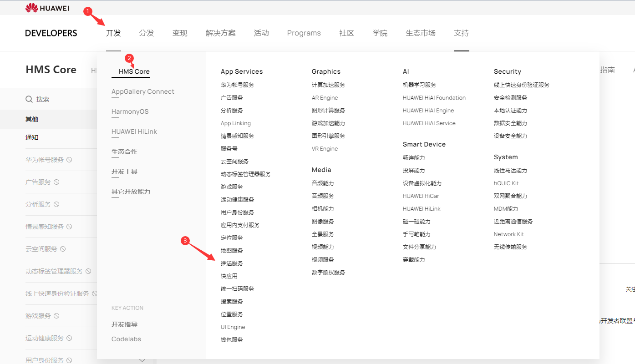Viewport: 635px width, 364px height.
Task: Open 手写笔能力 link
Action: [417, 234]
